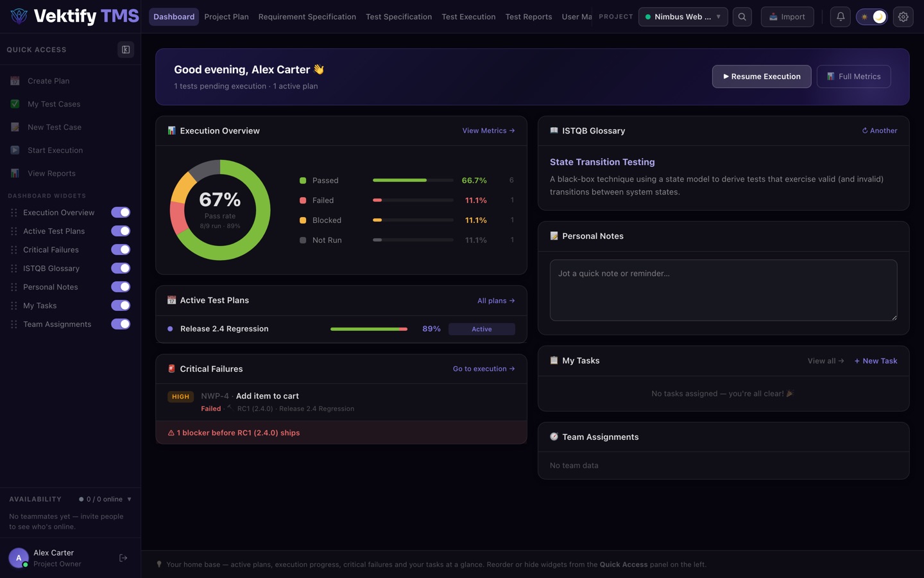
Task: Expand the availability online status dropdown
Action: coord(105,499)
